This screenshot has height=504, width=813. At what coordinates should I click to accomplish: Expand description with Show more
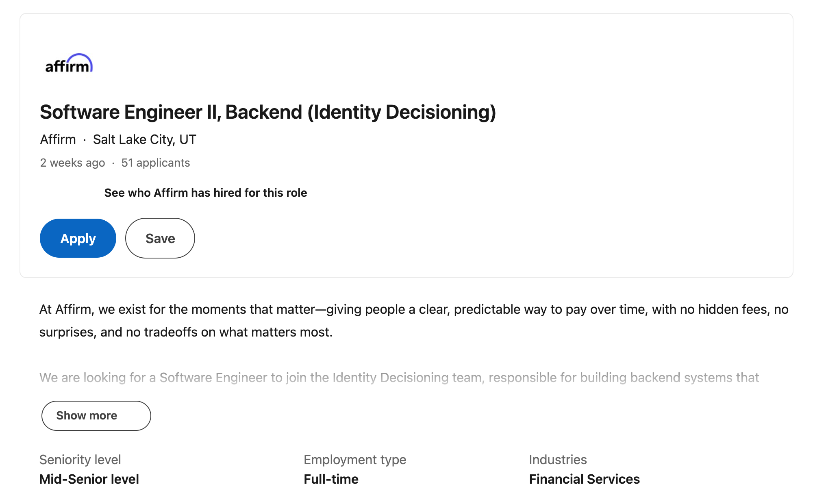[96, 415]
